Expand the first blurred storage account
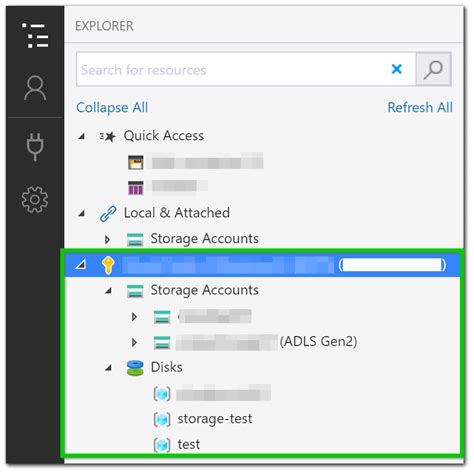474x474 pixels. click(134, 317)
